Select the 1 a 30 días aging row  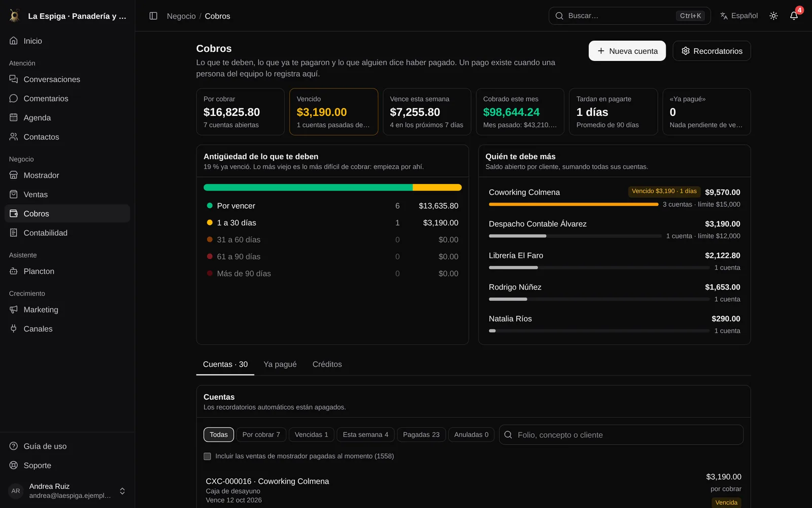[332, 223]
